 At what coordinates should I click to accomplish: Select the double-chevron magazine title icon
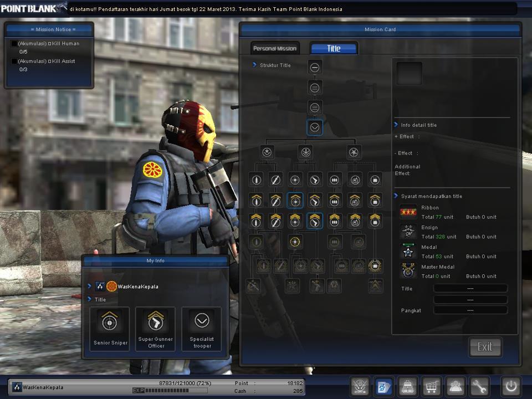[335, 221]
